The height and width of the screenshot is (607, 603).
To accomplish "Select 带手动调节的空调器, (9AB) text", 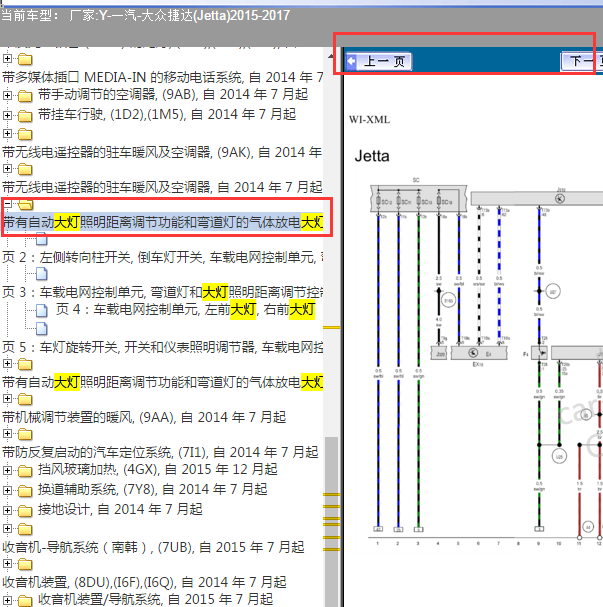I will (x=173, y=94).
